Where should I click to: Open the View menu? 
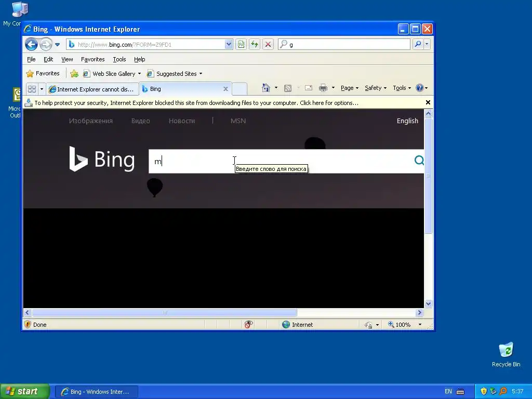click(x=67, y=59)
